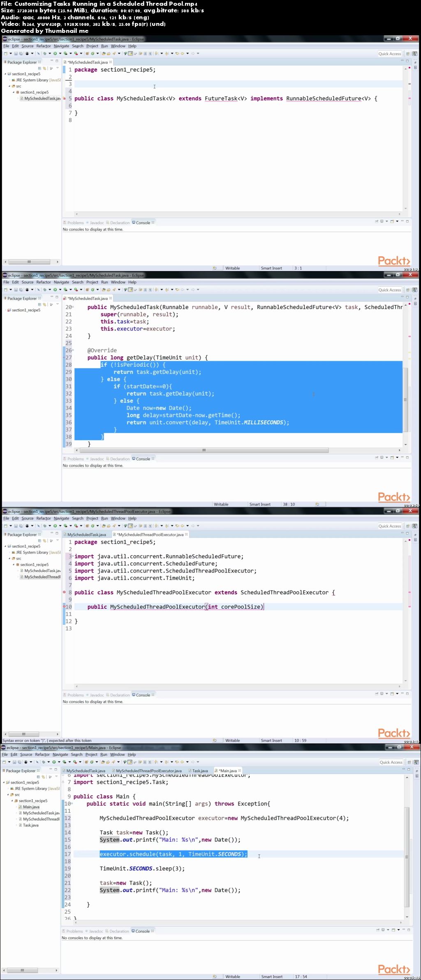
Task: Click the New wizard icon in Main.java window toolbar
Action: click(x=5, y=762)
